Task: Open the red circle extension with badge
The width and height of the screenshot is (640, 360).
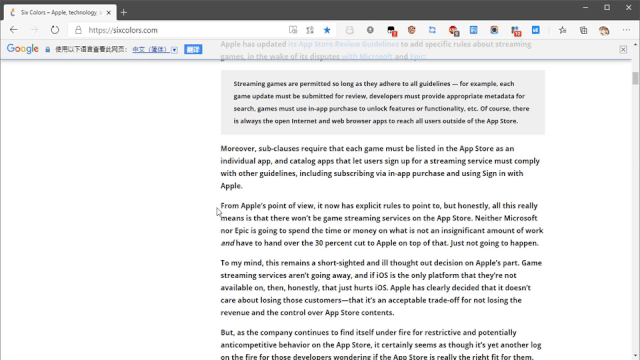Action: (x=453, y=30)
